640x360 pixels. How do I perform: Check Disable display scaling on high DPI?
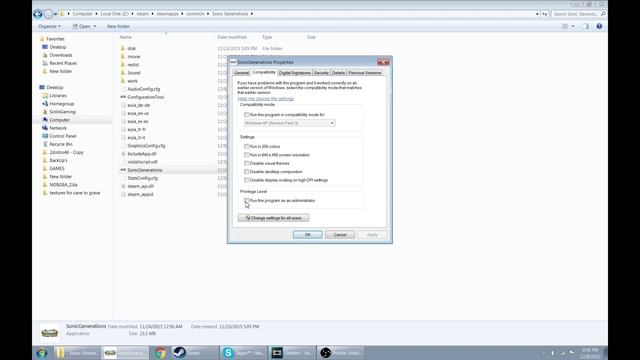tap(247, 180)
